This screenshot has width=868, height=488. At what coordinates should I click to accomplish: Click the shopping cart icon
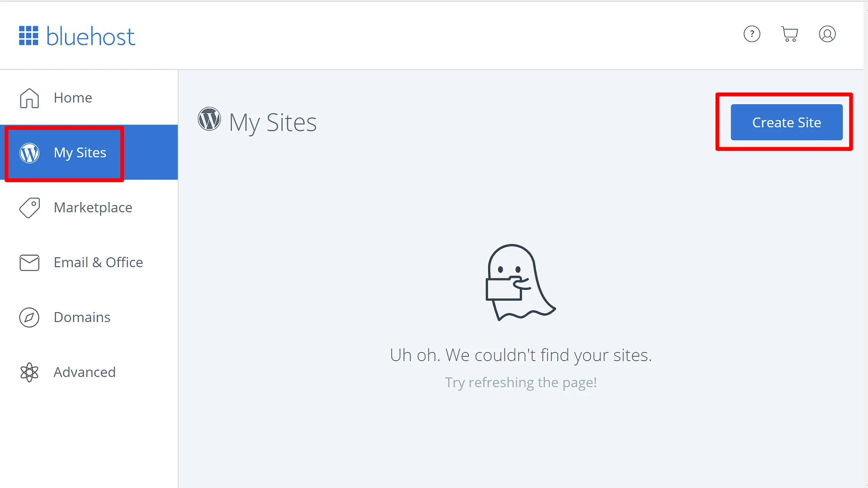click(789, 34)
